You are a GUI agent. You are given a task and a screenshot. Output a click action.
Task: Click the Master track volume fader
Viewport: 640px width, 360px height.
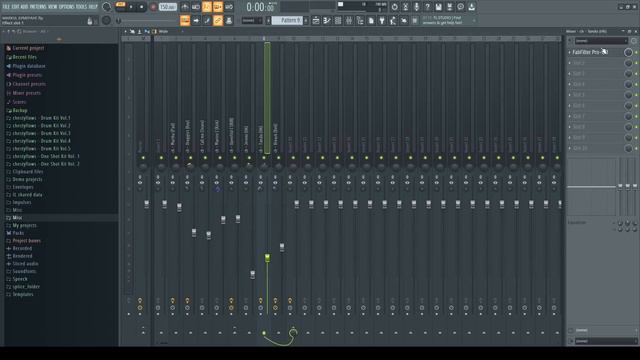[x=147, y=204]
